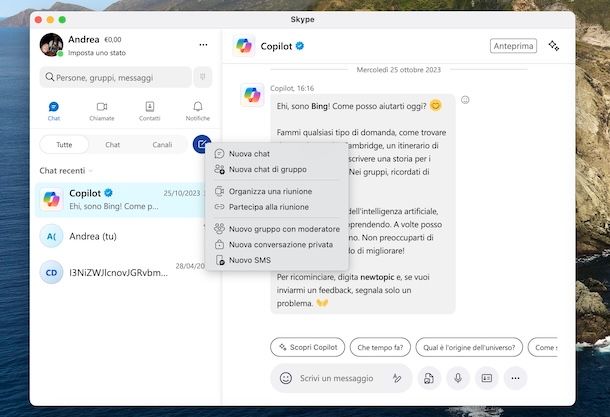Click the 'Scopri Copilot' suggestion

[x=307, y=347]
